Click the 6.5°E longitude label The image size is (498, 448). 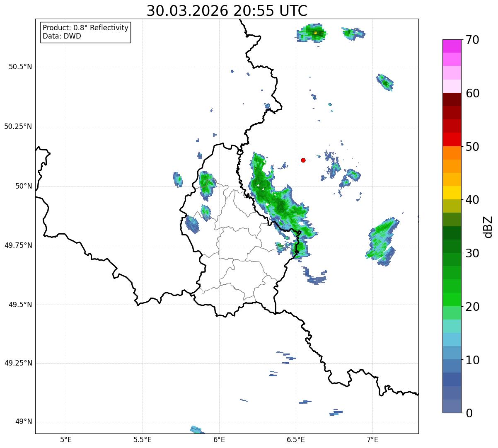[296, 439]
